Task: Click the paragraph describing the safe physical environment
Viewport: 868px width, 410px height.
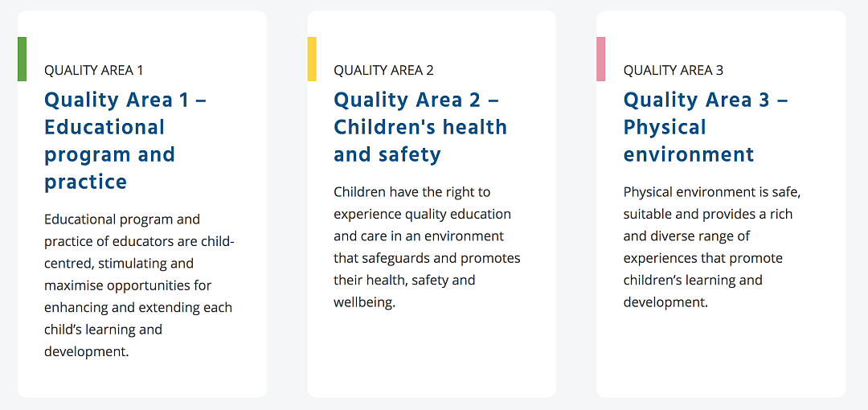Action: click(x=712, y=247)
